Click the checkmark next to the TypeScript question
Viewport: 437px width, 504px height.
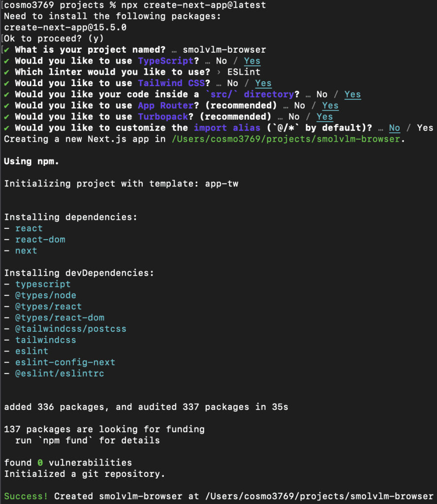tap(6, 61)
